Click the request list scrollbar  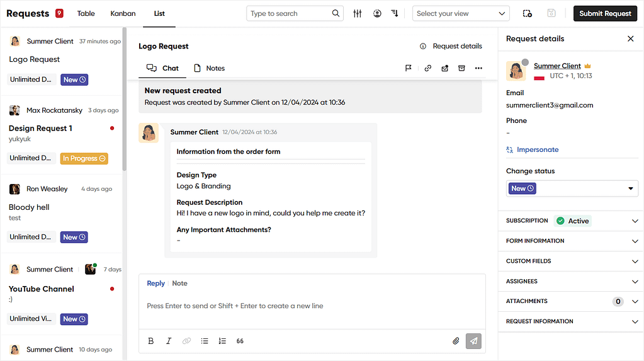pyautogui.click(x=125, y=99)
